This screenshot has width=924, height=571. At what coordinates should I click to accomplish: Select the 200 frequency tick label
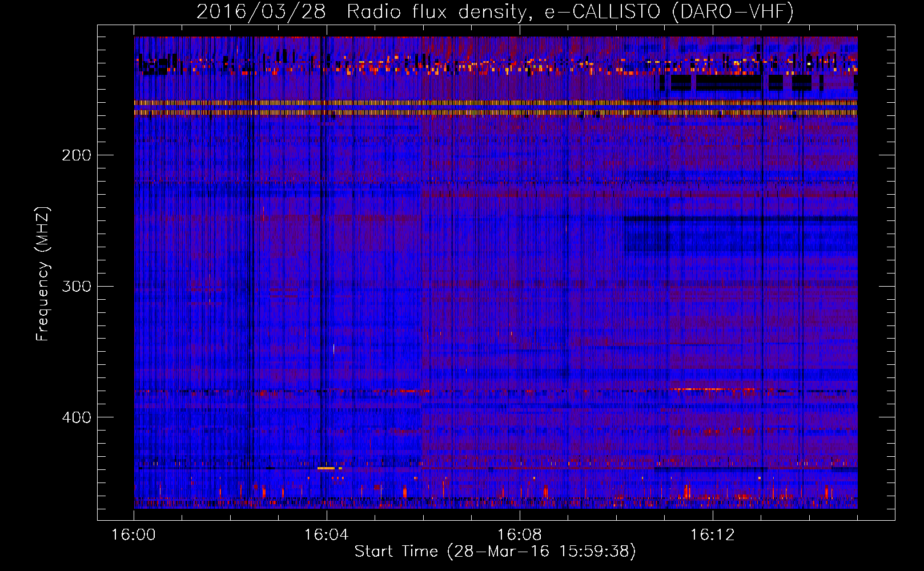77,155
